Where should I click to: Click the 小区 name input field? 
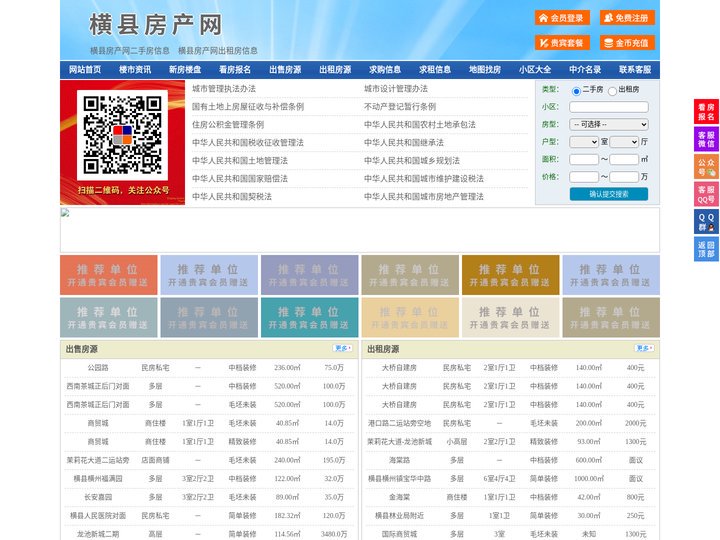pos(609,107)
